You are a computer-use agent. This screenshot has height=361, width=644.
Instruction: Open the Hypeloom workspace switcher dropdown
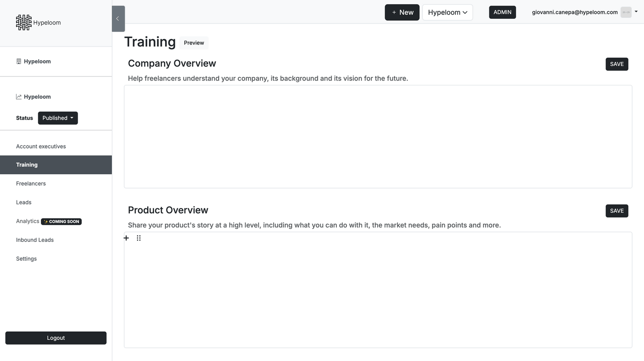[x=448, y=12]
